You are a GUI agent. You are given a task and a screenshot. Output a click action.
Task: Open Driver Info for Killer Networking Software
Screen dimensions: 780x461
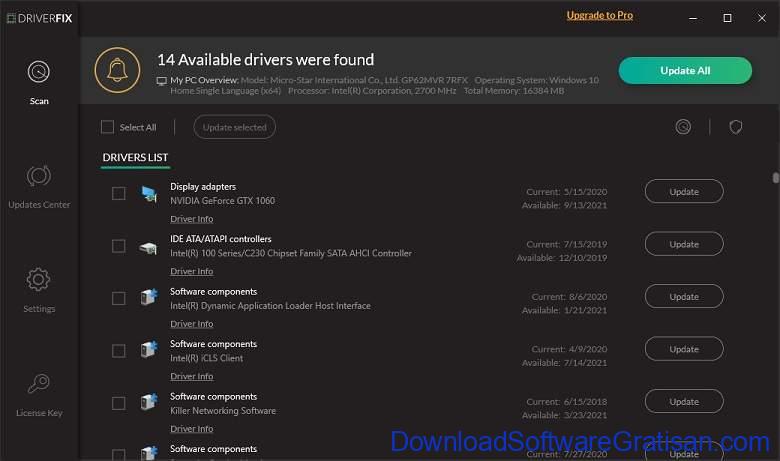tap(192, 429)
